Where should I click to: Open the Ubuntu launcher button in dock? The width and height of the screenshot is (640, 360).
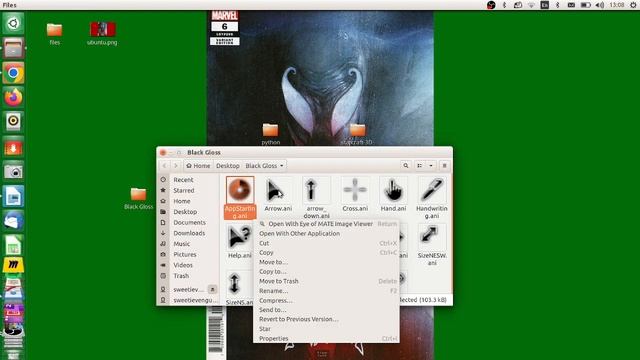pyautogui.click(x=13, y=23)
